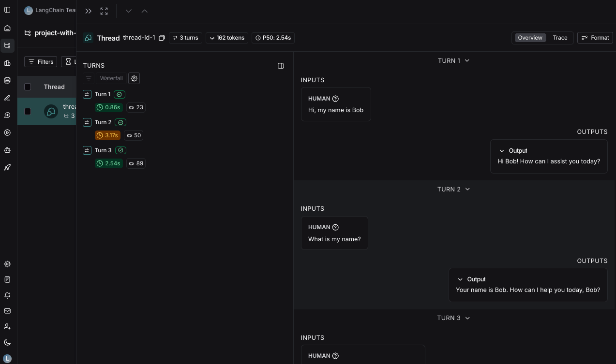This screenshot has width=616, height=364.
Task: Go to previous thread with up chevron
Action: pyautogui.click(x=144, y=11)
